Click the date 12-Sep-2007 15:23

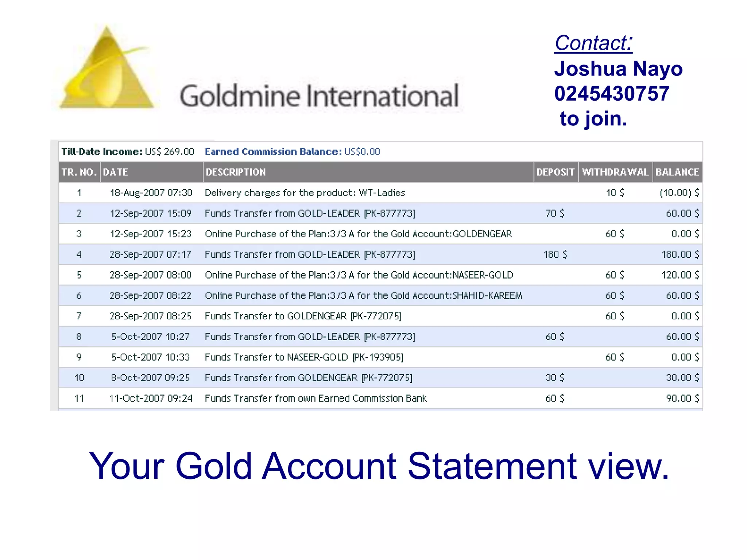(x=151, y=234)
